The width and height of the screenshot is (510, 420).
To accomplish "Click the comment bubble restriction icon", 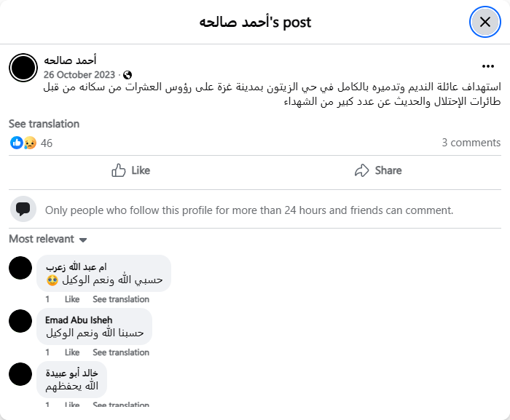I will click(23, 210).
